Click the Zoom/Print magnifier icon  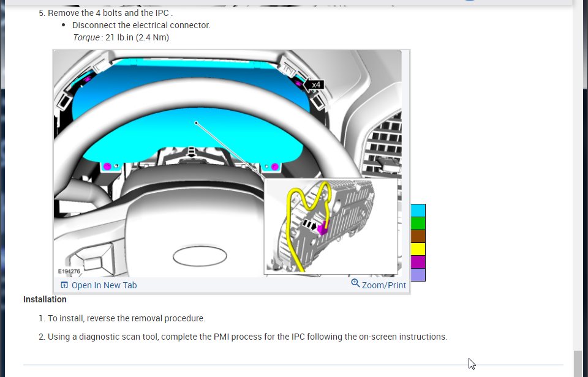point(355,283)
